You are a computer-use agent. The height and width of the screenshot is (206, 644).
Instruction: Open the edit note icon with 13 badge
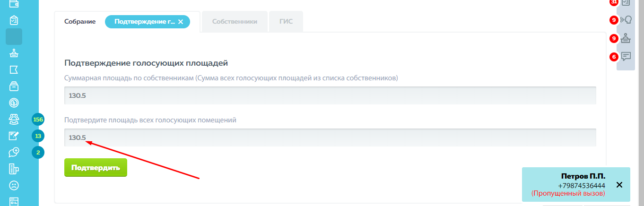pos(14,136)
